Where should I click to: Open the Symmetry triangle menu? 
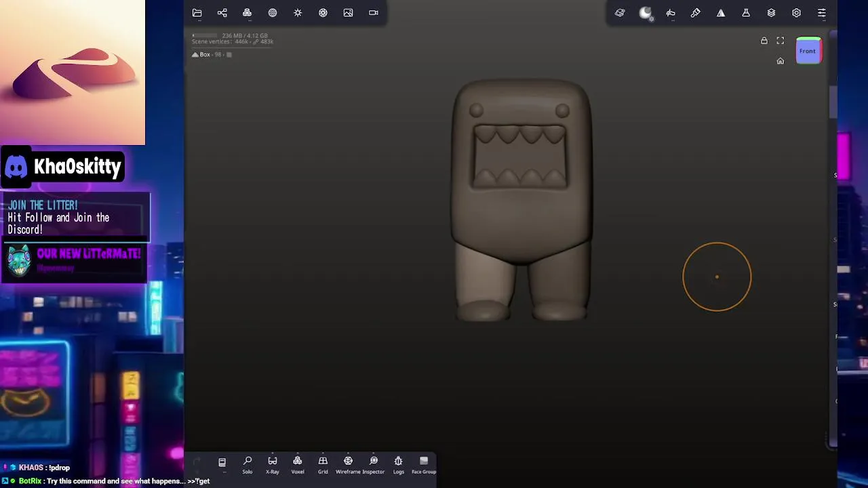721,13
